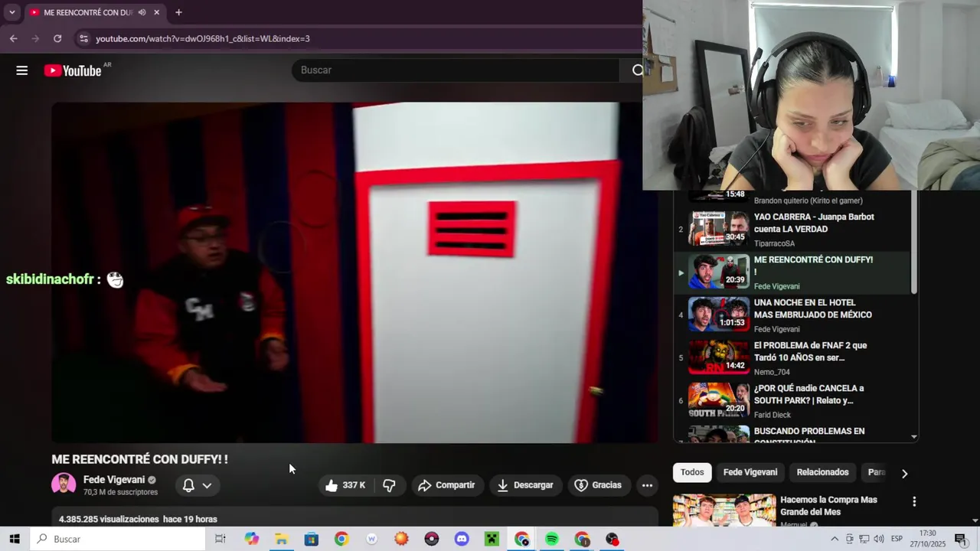
Task: Play El PROBLEMA de FNAF 2 playlist video
Action: coord(792,358)
